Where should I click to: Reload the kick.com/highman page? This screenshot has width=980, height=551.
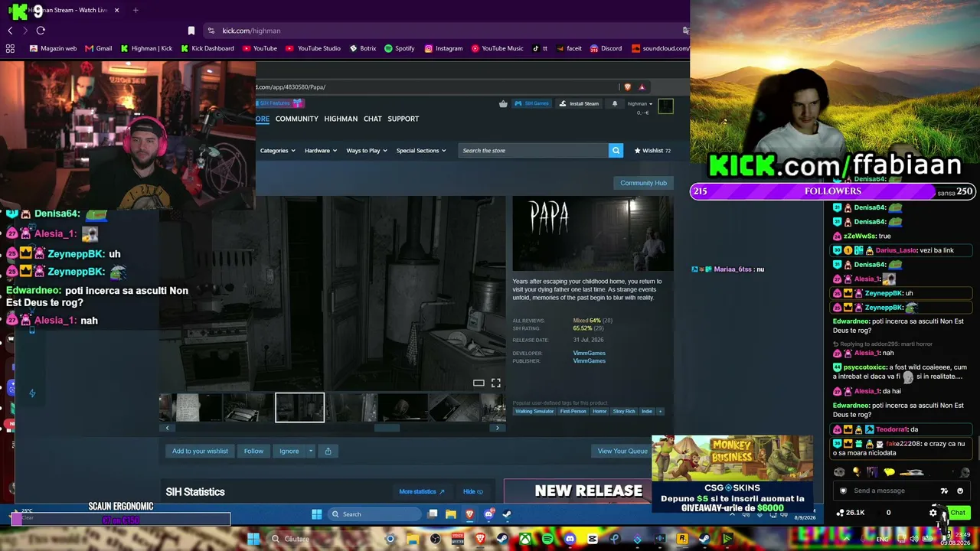41,31
